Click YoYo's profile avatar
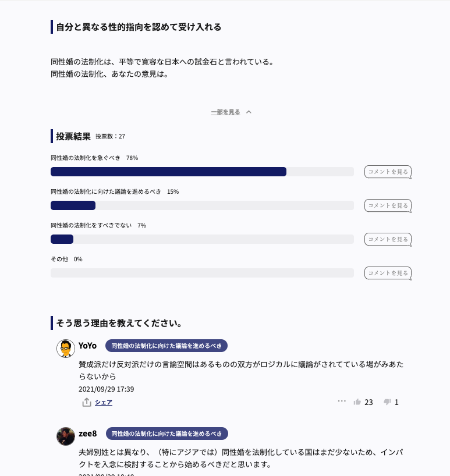Screen dimensions: 450x476 (x=66, y=349)
